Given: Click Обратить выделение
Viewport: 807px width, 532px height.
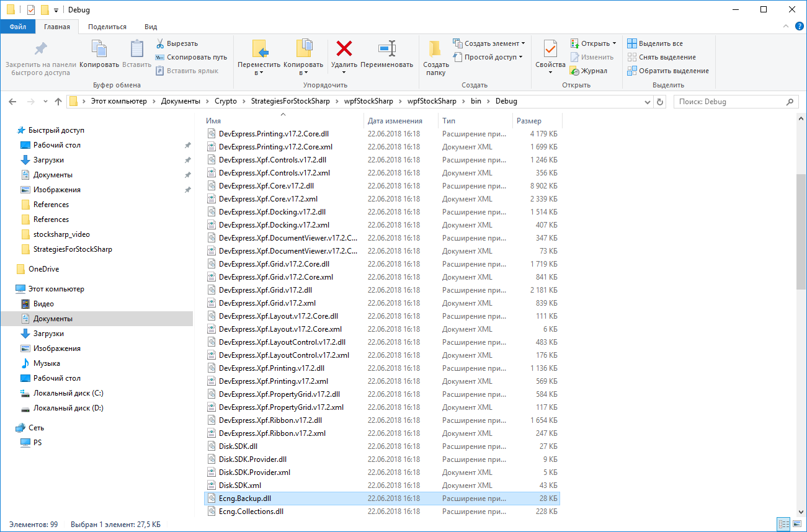Looking at the screenshot, I should click(668, 71).
